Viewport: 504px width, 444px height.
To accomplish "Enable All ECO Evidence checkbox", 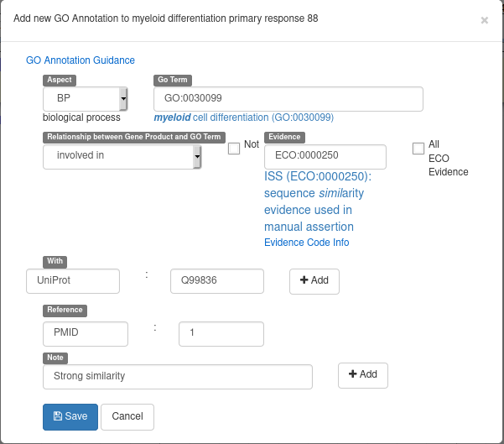I will pyautogui.click(x=418, y=149).
